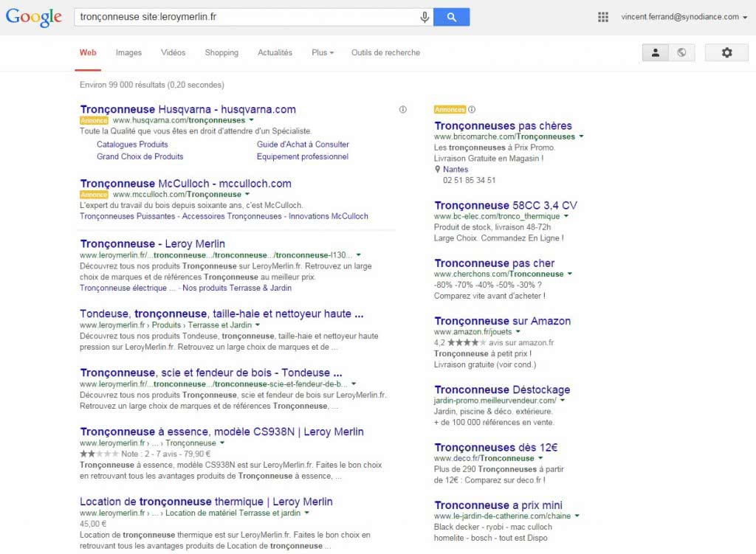756x554 pixels.
Task: Click the Annonce badge on the McCulloch ad
Action: [94, 195]
